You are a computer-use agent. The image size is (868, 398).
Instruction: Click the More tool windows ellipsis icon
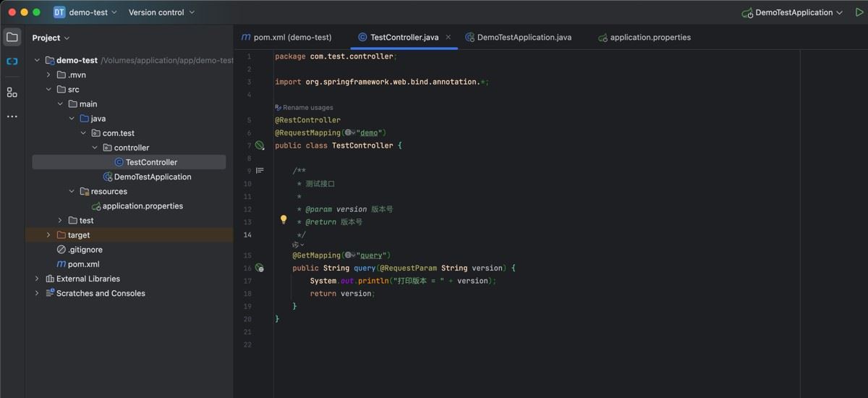(x=12, y=117)
